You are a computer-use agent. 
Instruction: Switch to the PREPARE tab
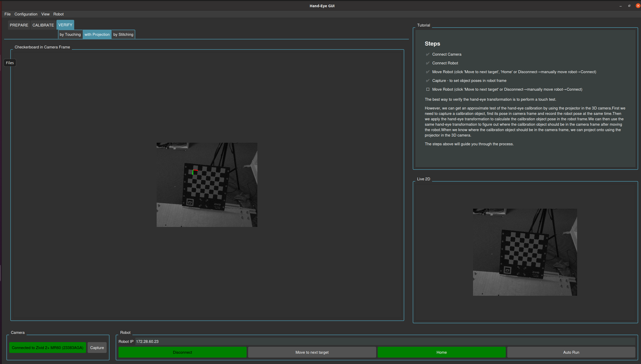(x=19, y=25)
